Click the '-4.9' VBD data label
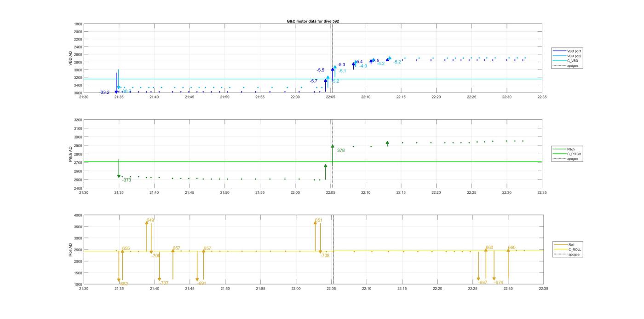This screenshot has width=644, height=319. 363,66
